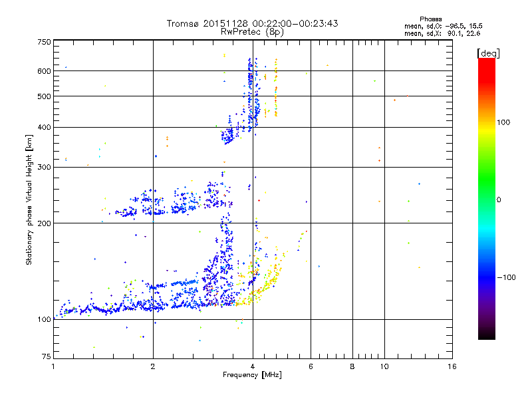Viewport: 532px width, 399px height.
Task: Click the '750' y-axis tick label
Action: coord(44,42)
